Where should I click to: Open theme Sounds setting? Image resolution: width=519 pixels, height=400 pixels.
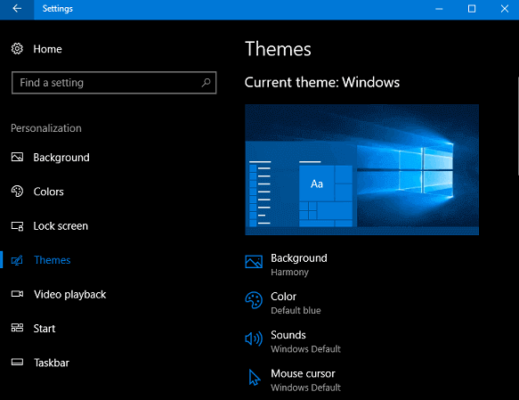(306, 342)
